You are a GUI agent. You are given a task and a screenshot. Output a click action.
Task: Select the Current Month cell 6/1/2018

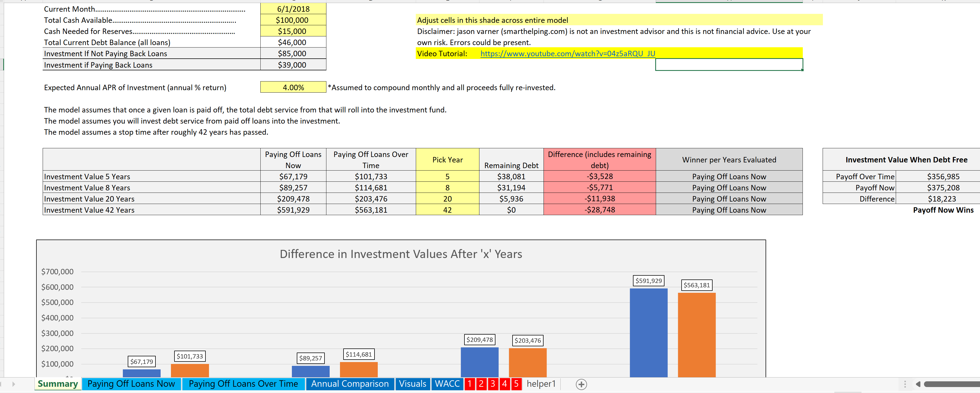[293, 9]
